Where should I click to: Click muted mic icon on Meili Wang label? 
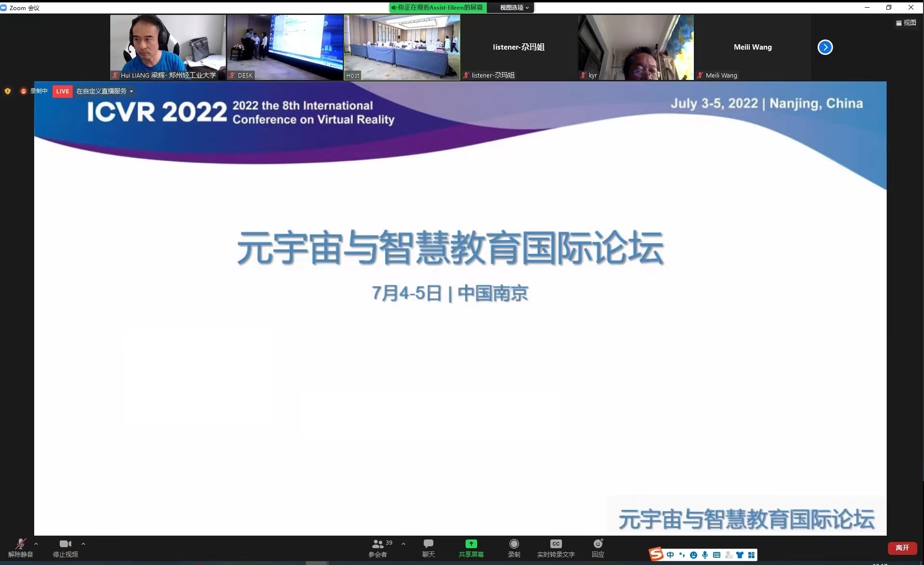tap(700, 75)
